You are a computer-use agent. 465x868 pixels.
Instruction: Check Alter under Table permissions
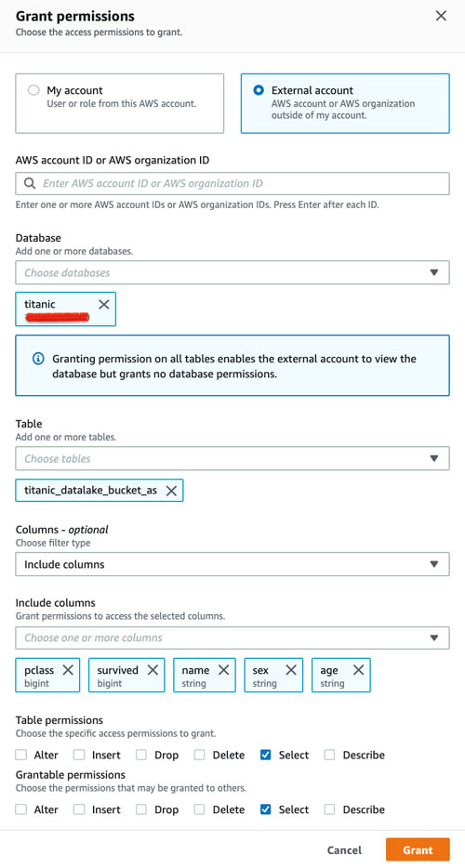coord(21,755)
